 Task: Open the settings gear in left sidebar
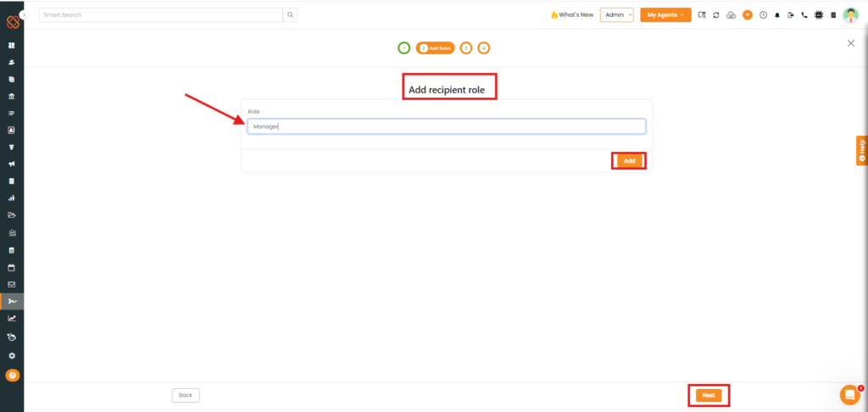click(12, 355)
